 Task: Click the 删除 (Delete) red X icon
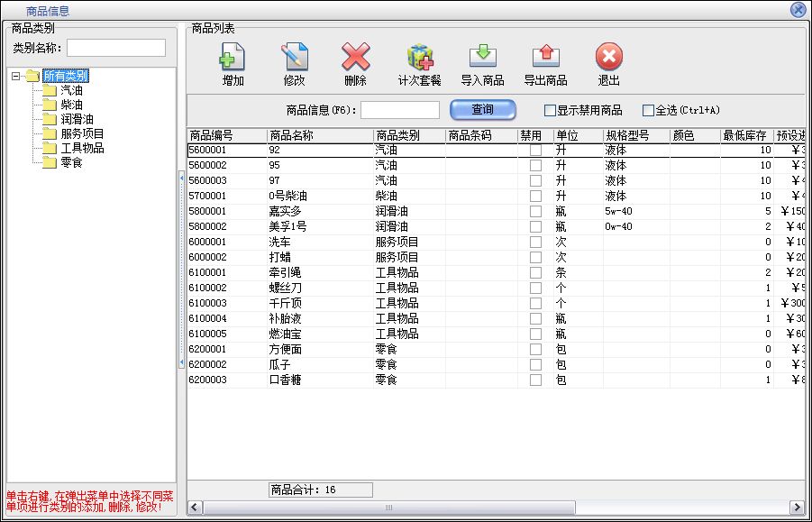click(355, 58)
